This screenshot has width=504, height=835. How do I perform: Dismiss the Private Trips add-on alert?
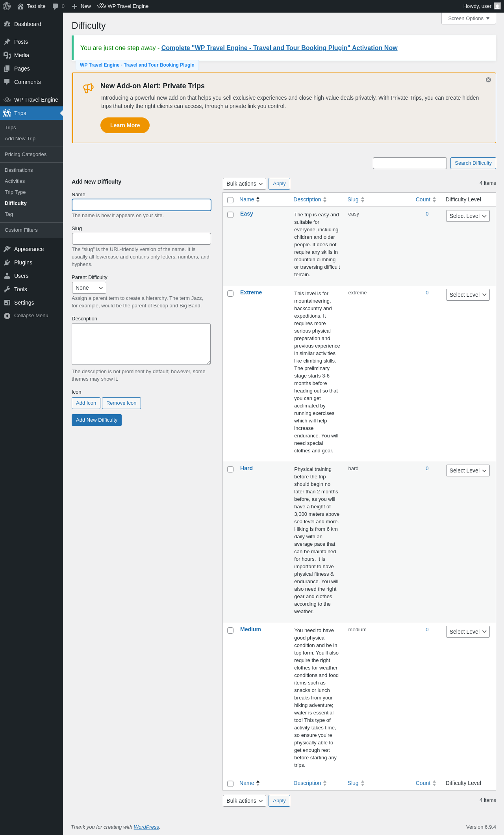[488, 80]
